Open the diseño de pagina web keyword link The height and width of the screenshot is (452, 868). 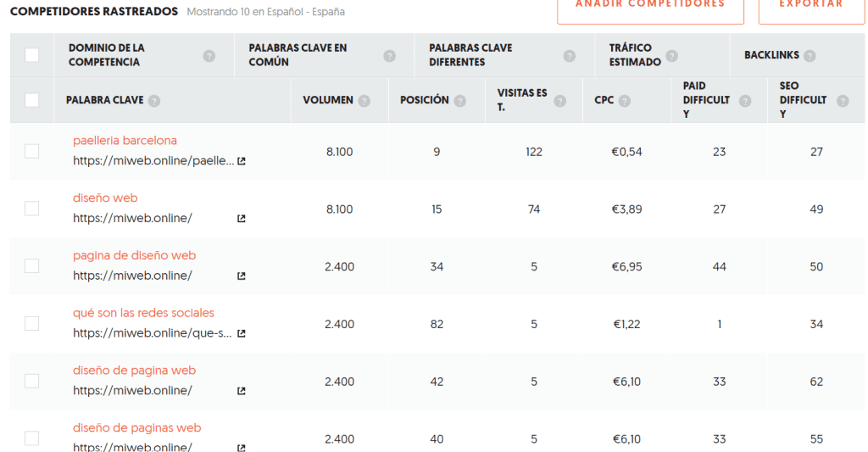(x=135, y=371)
